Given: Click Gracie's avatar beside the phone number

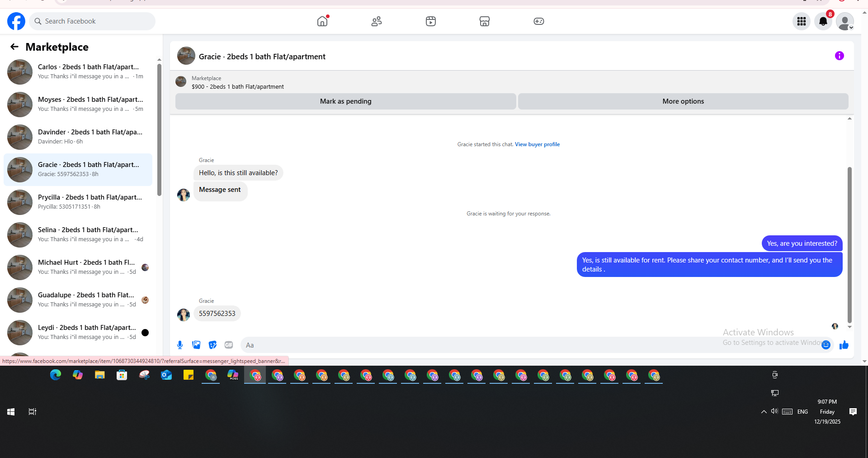Looking at the screenshot, I should click(184, 315).
